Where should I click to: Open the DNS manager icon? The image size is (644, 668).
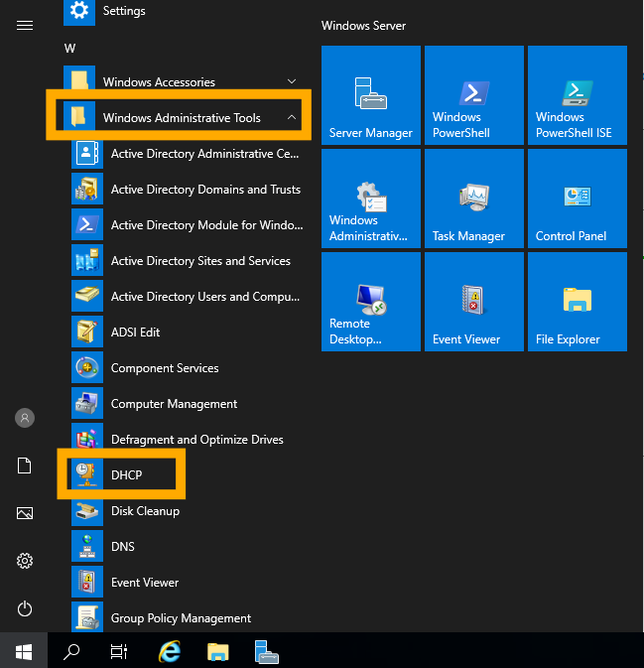pyautogui.click(x=87, y=546)
